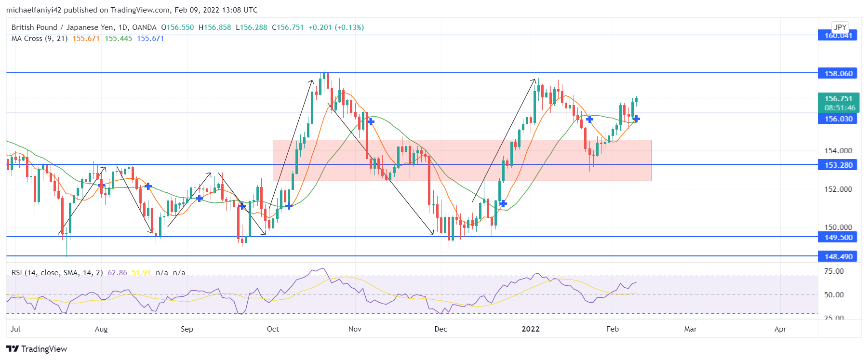Click the open price O156.550 value

177,27
